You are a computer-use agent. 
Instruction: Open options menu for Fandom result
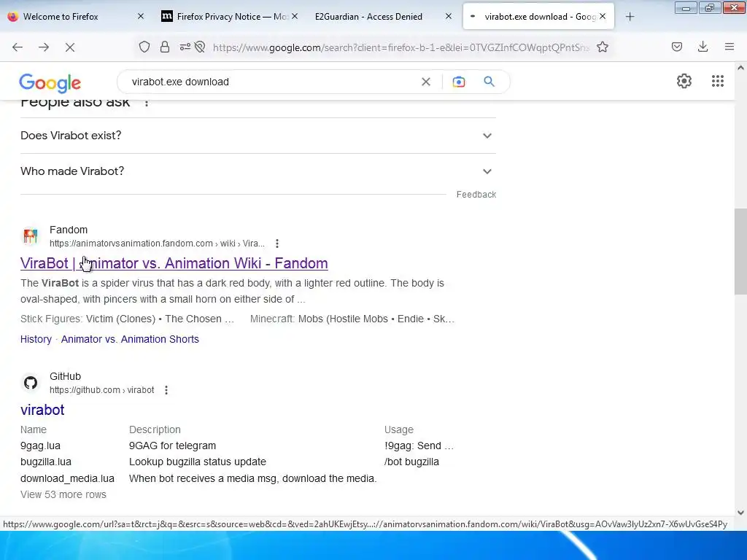[277, 244]
